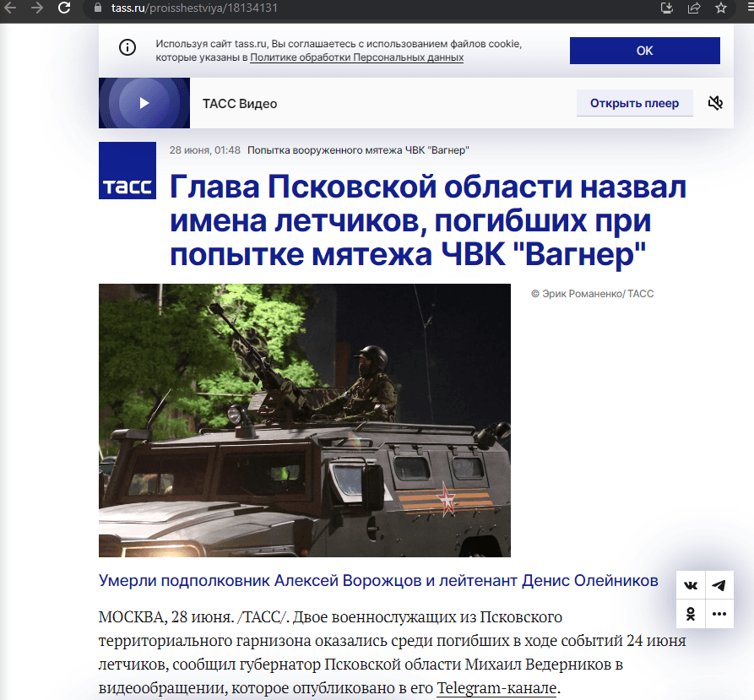Click the armored vehicle article photo
This screenshot has height=700, width=754.
[x=305, y=421]
